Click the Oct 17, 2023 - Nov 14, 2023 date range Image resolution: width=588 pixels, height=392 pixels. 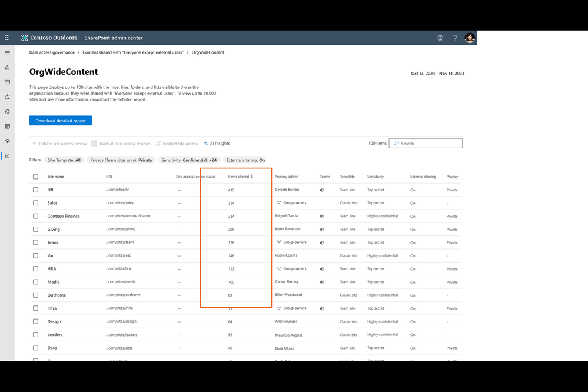438,74
